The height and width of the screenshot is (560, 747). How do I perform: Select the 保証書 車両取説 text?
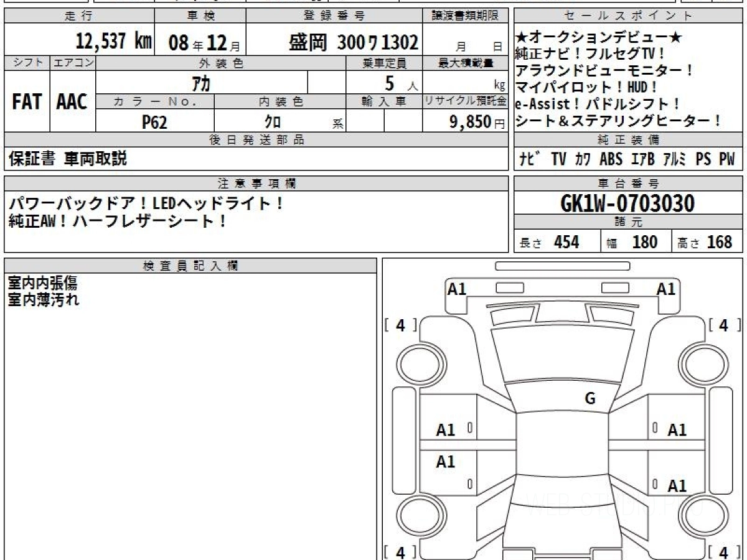[x=68, y=159]
